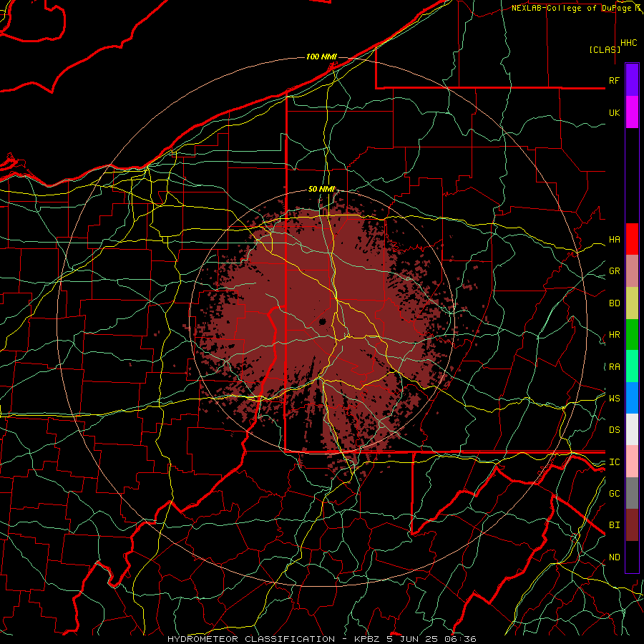The image size is (644, 644).
Task: Click the 50 NMI range ring label
Action: click(x=321, y=190)
